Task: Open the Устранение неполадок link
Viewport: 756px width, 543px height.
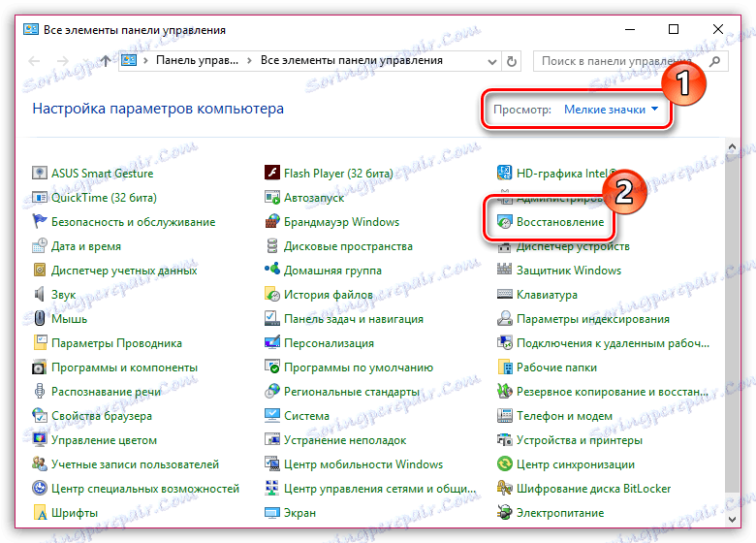Action: pyautogui.click(x=345, y=440)
